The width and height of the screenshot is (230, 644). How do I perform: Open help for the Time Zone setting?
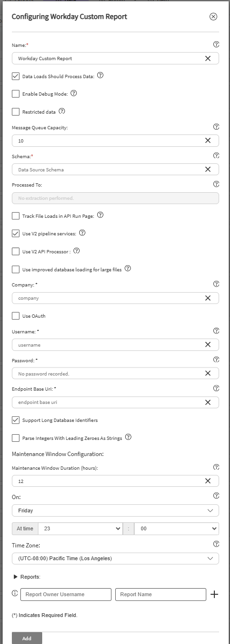(216, 544)
